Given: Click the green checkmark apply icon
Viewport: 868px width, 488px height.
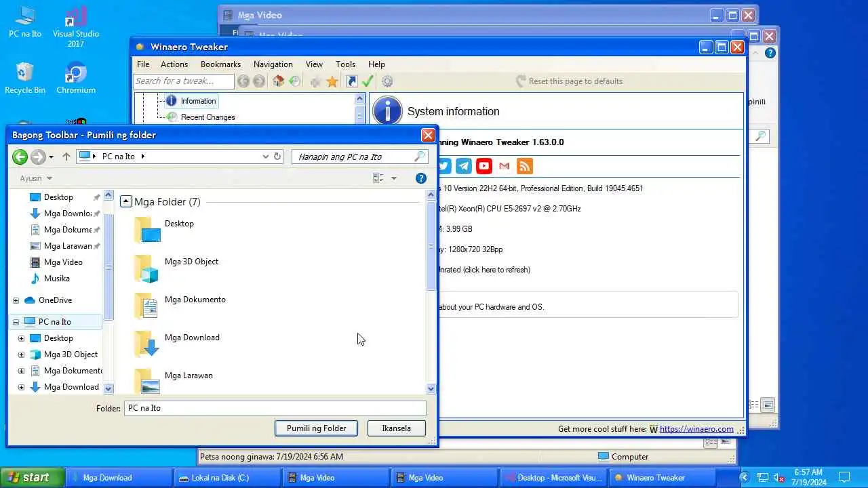Looking at the screenshot, I should click(x=368, y=81).
